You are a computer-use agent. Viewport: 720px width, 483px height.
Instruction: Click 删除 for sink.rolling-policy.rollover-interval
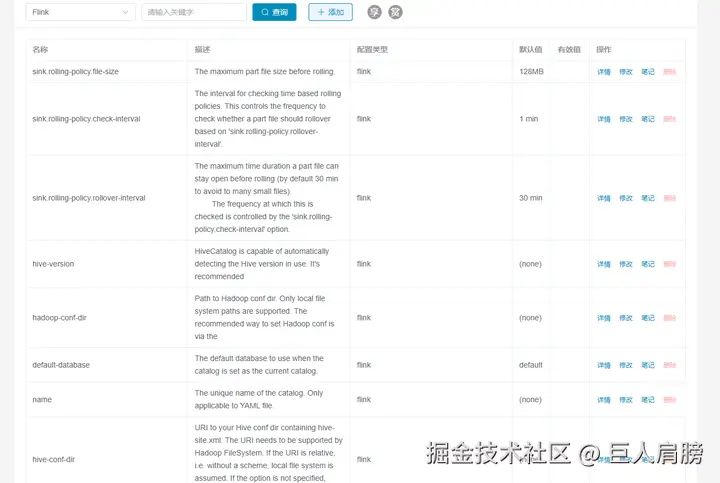point(670,198)
